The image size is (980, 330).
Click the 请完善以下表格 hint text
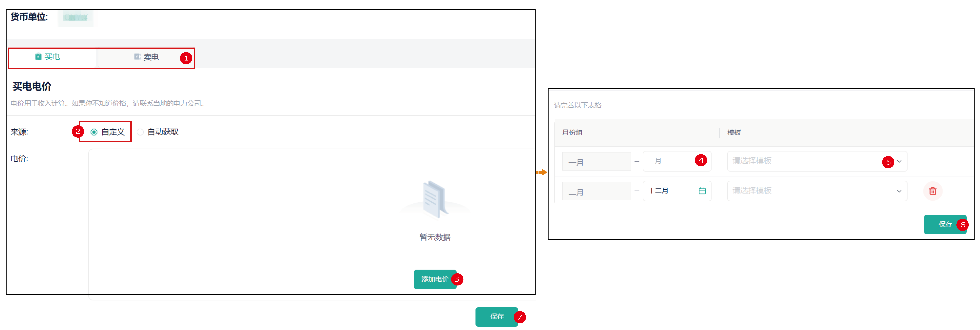pyautogui.click(x=578, y=105)
